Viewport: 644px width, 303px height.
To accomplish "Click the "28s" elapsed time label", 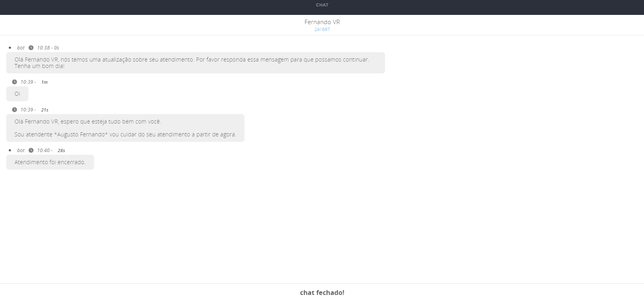I will tap(61, 150).
